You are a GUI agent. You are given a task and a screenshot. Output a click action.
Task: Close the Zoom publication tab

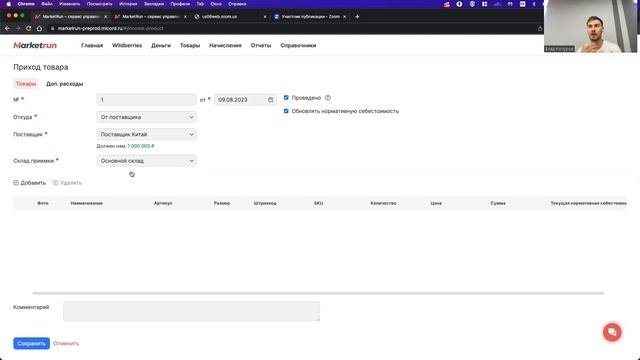(344, 17)
